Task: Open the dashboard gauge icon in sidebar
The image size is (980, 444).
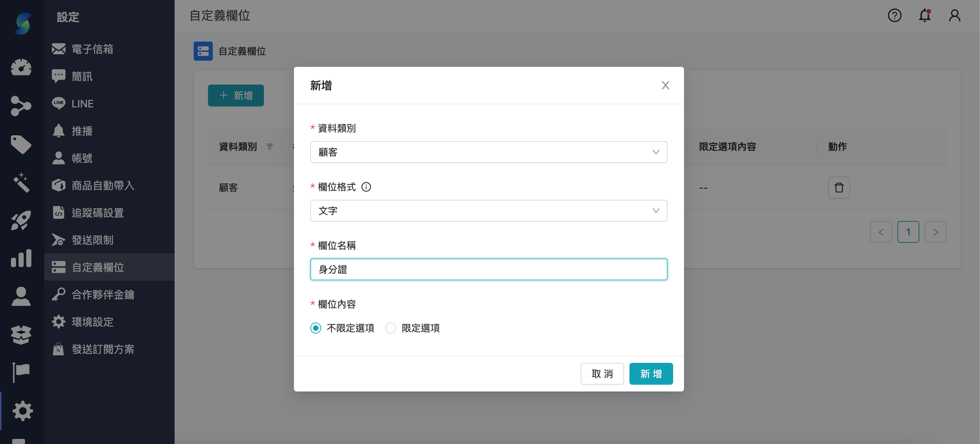Action: tap(22, 68)
